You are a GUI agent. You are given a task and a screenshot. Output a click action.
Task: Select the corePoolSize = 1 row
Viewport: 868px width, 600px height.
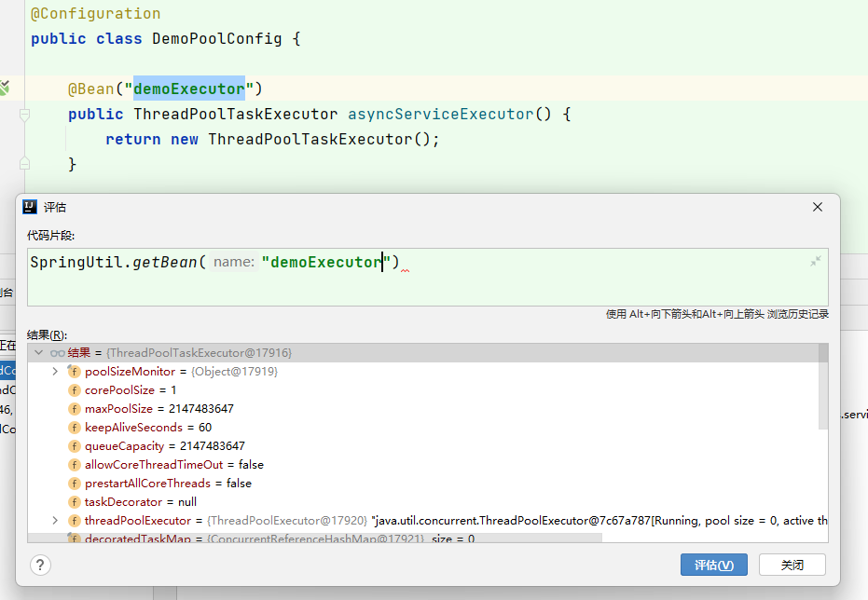423,389
